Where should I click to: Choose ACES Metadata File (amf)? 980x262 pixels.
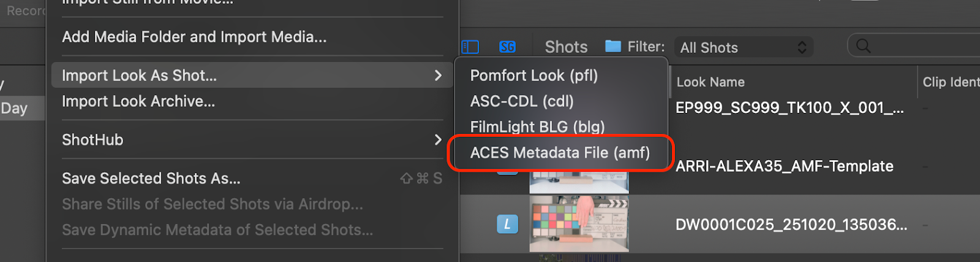[x=560, y=153]
